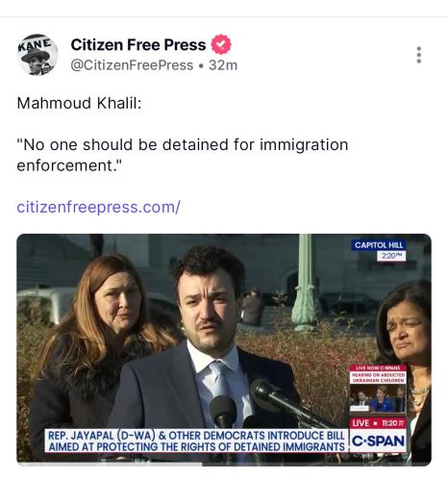The image size is (448, 481).
Task: Click the Rep. Jayapal chyron banner
Action: pos(196,441)
